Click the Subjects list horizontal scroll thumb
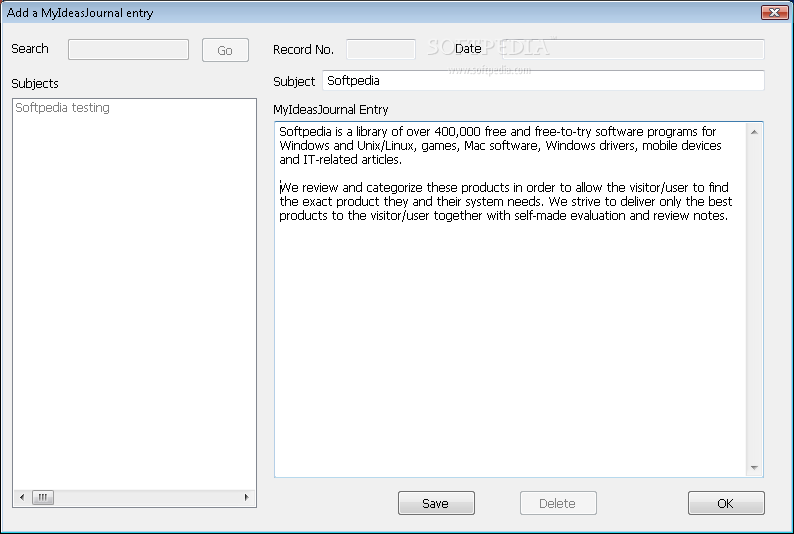Viewport: 794px width, 534px height. 43,497
